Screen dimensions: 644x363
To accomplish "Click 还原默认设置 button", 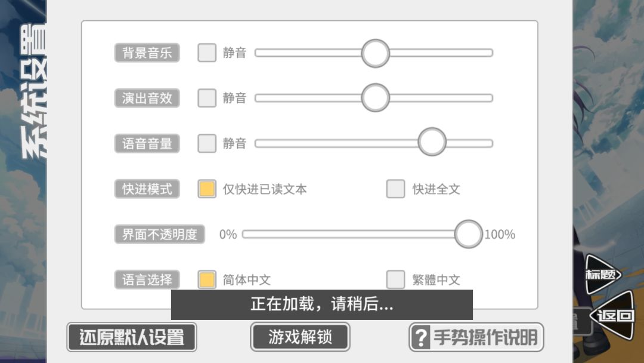I will click(x=132, y=337).
